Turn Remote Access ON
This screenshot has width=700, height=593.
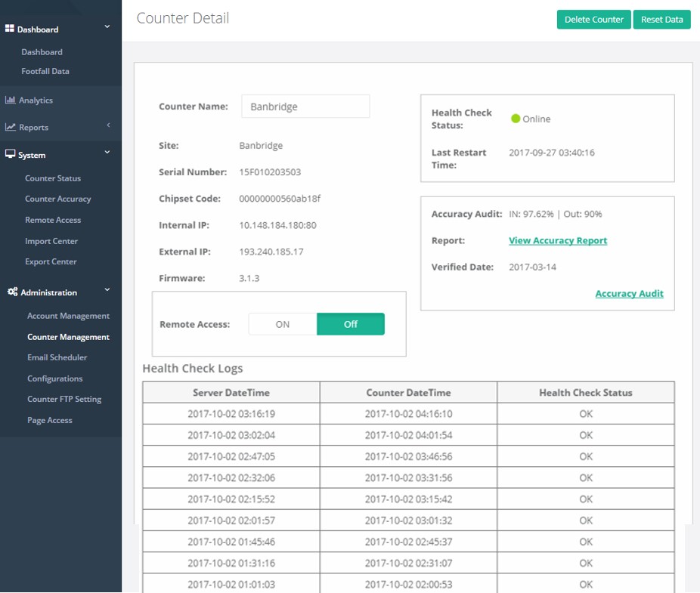click(x=283, y=324)
